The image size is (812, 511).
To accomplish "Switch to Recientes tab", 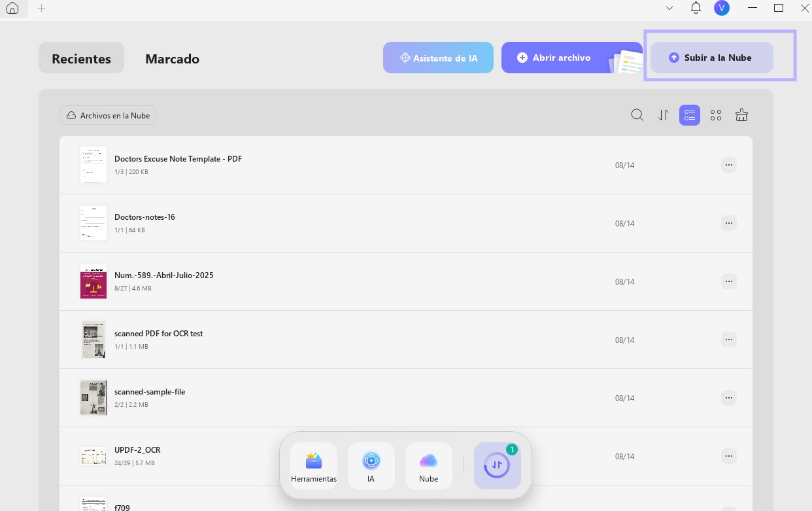I will click(x=81, y=58).
